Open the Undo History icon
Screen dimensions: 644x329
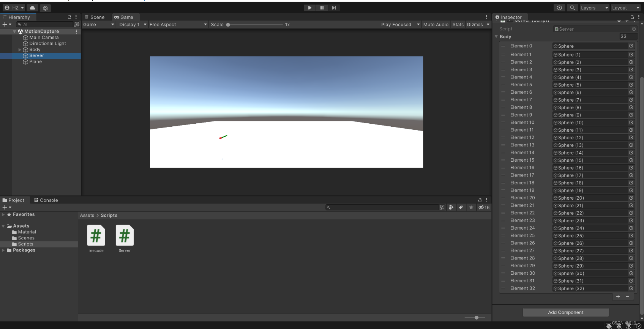(x=559, y=8)
